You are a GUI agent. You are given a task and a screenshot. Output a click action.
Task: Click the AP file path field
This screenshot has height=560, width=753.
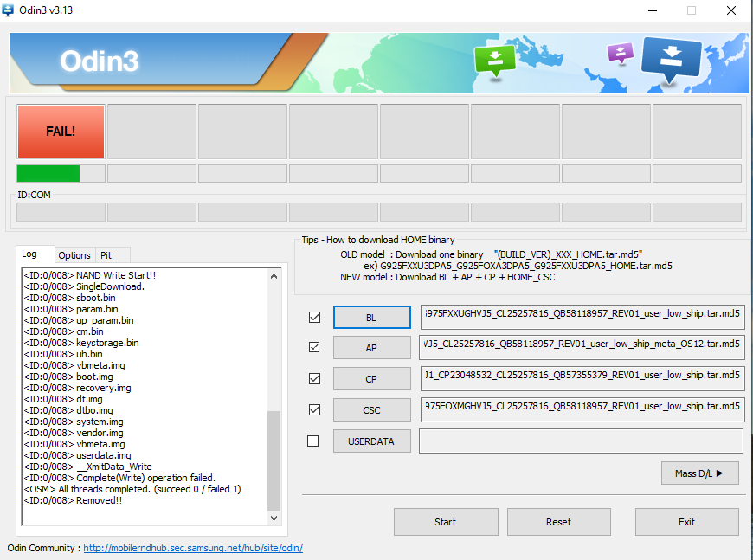pos(582,347)
